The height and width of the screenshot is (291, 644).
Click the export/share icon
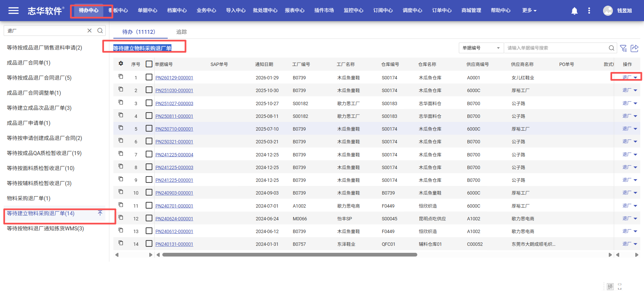[635, 48]
